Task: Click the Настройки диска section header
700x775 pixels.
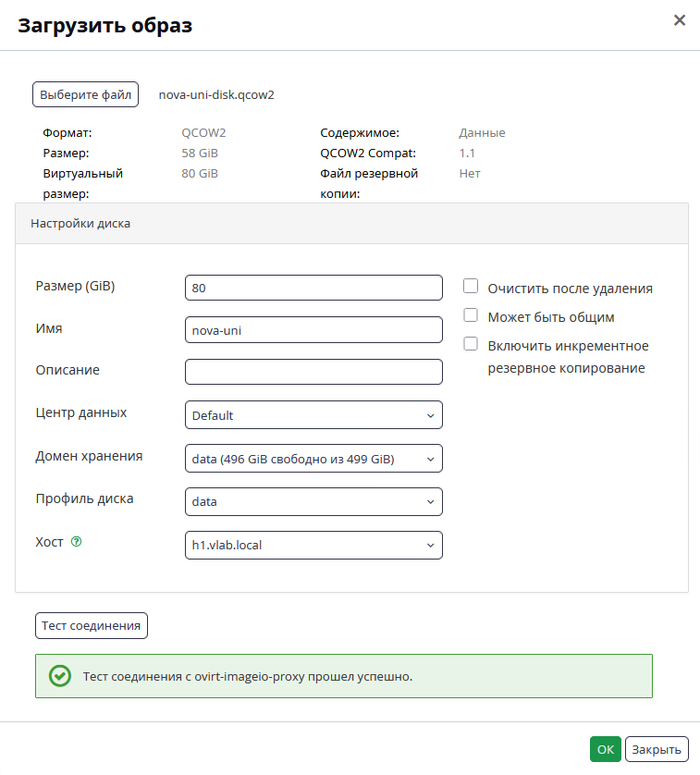Action: [351, 224]
